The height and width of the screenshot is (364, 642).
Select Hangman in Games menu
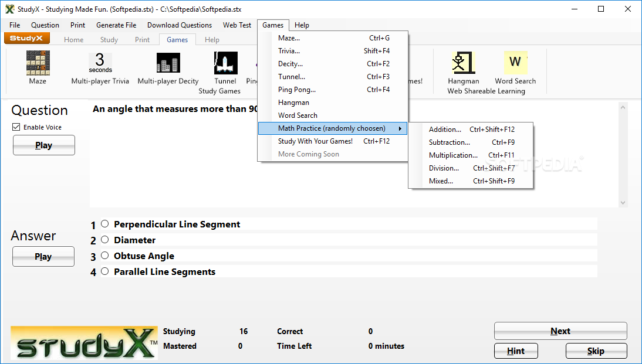[333, 102]
